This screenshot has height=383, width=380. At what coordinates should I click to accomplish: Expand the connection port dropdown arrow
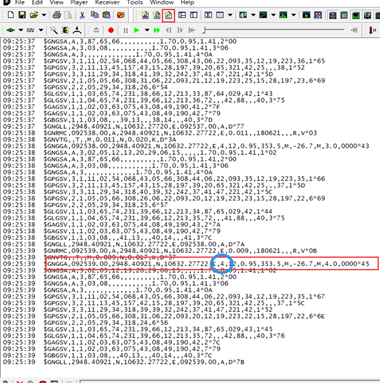pyautogui.click(x=21, y=30)
